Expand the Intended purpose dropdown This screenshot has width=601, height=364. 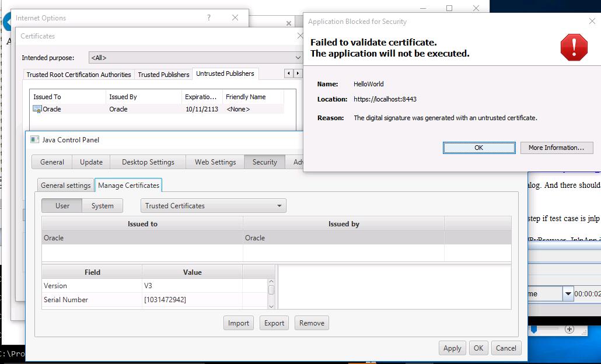click(x=296, y=58)
